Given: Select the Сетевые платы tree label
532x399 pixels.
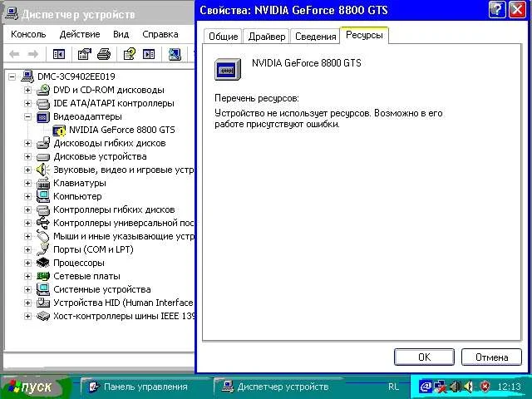Looking at the screenshot, I should pos(86,276).
